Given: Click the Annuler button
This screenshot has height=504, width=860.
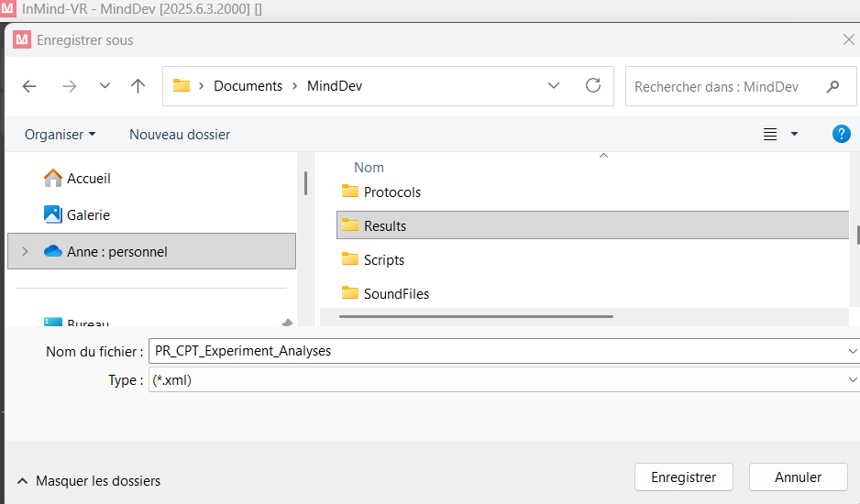Looking at the screenshot, I should tap(798, 477).
